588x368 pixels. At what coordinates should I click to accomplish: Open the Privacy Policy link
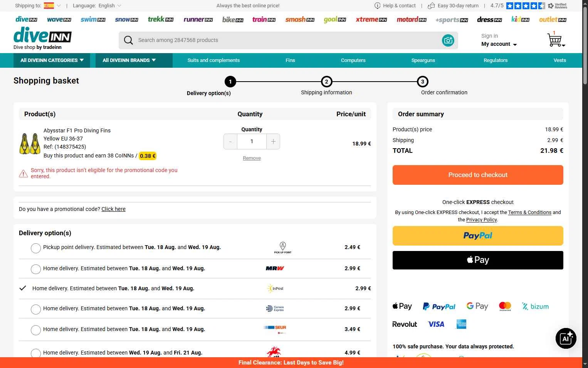(482, 220)
